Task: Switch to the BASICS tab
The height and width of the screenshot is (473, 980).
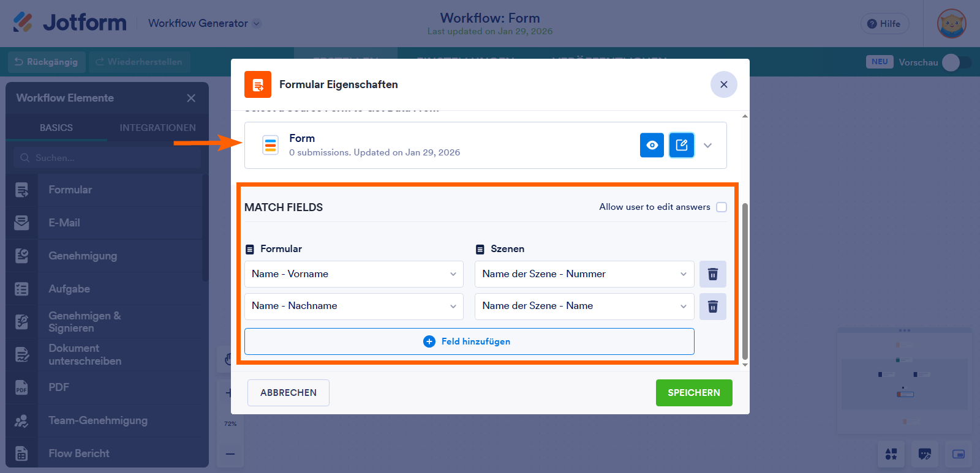Action: (x=56, y=128)
